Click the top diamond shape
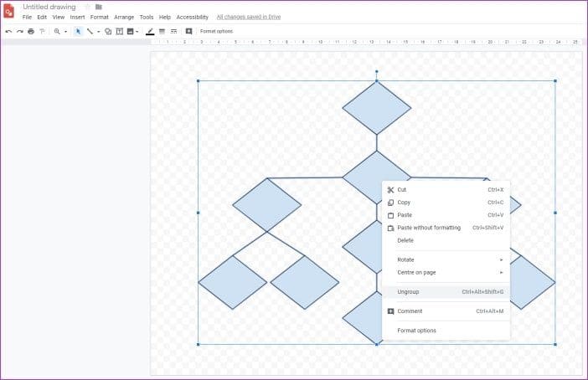This screenshot has height=380, width=588. click(376, 108)
